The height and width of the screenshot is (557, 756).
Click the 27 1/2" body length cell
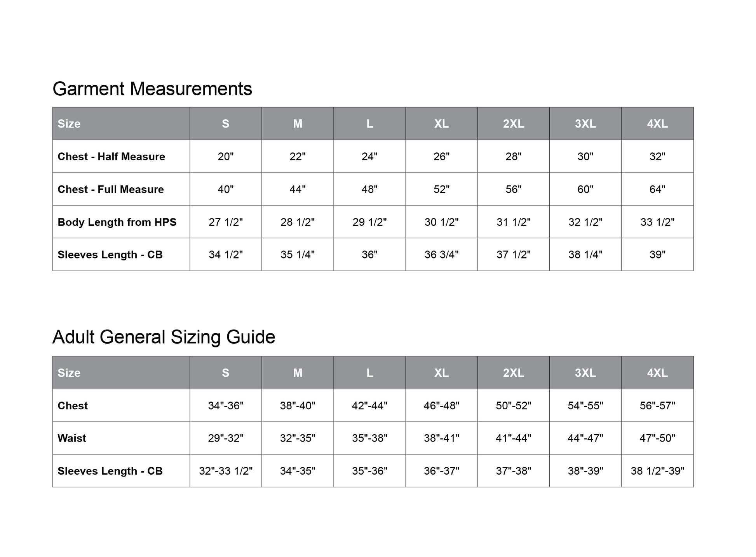pyautogui.click(x=225, y=222)
